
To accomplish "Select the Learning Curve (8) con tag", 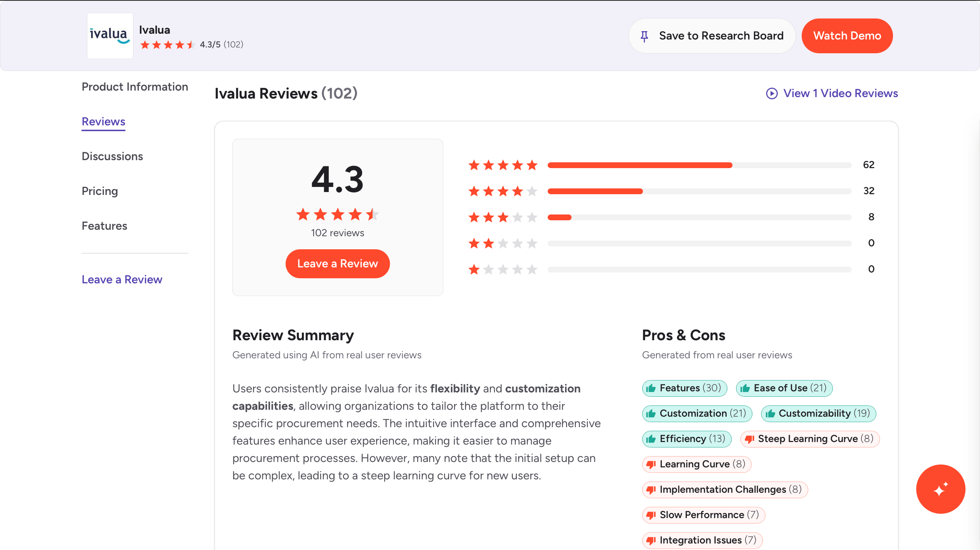I will [697, 464].
